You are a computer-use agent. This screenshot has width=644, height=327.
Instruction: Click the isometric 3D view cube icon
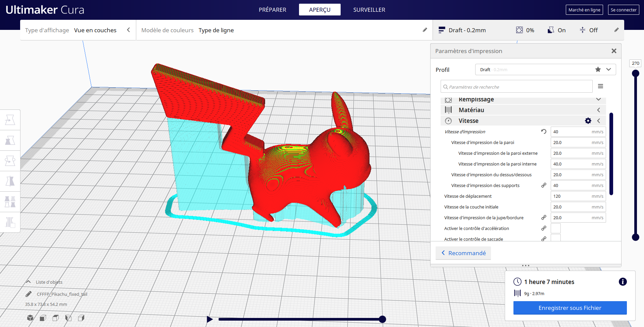pos(30,318)
